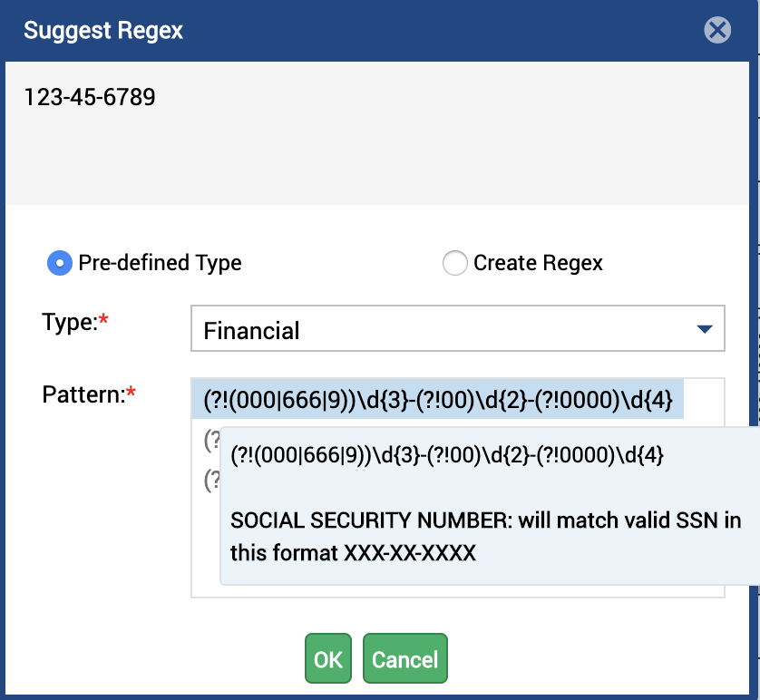Click the Pre-defined Type label text

[160, 263]
